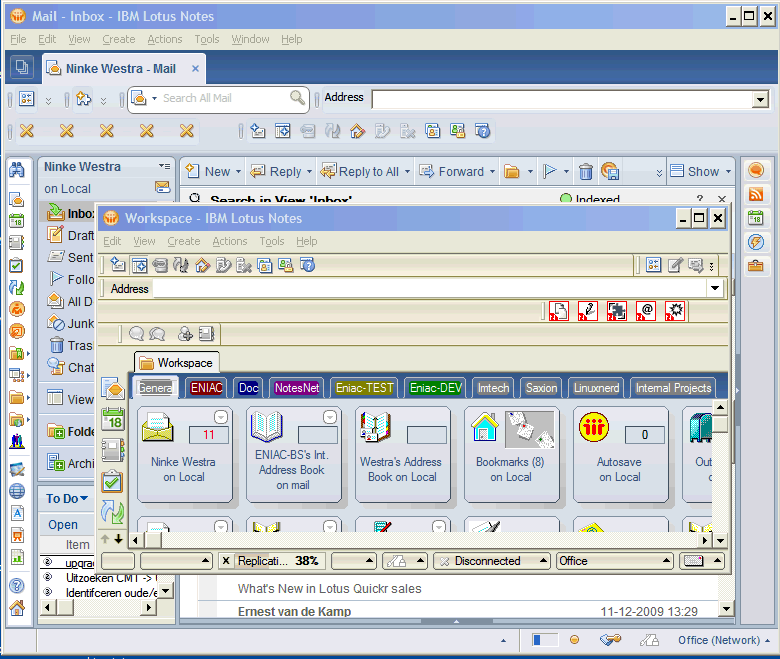Click the green checkmark to-do icon in the Workspace sidebar

pos(112,481)
